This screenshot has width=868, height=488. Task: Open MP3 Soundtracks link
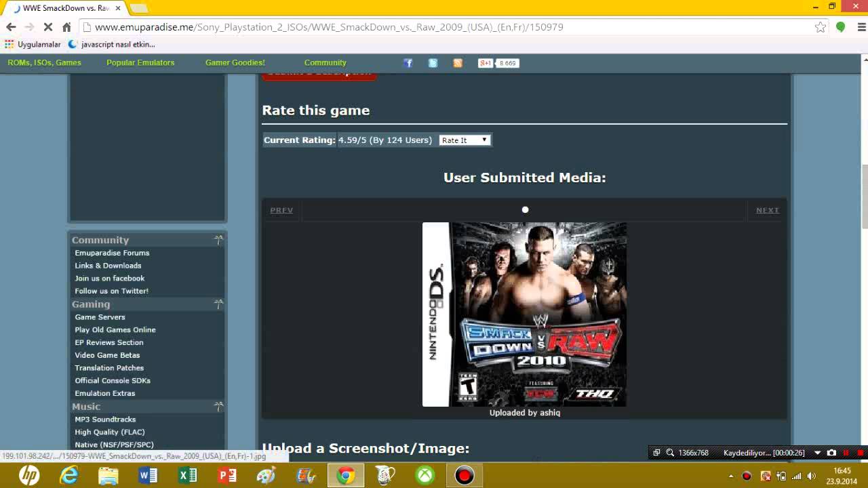105,419
